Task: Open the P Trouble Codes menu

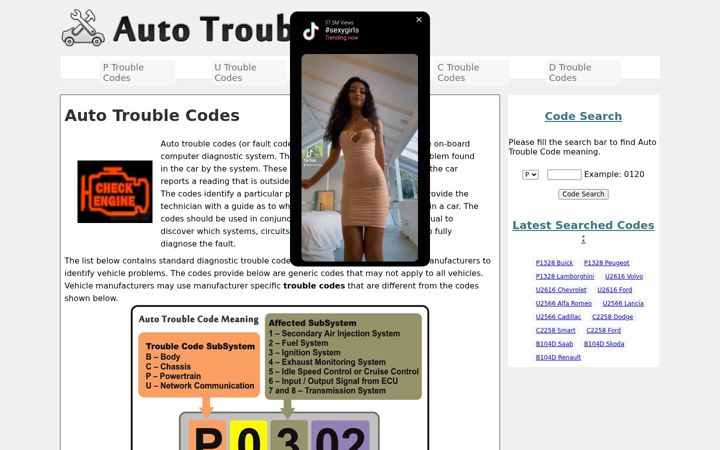Action: pyautogui.click(x=137, y=73)
